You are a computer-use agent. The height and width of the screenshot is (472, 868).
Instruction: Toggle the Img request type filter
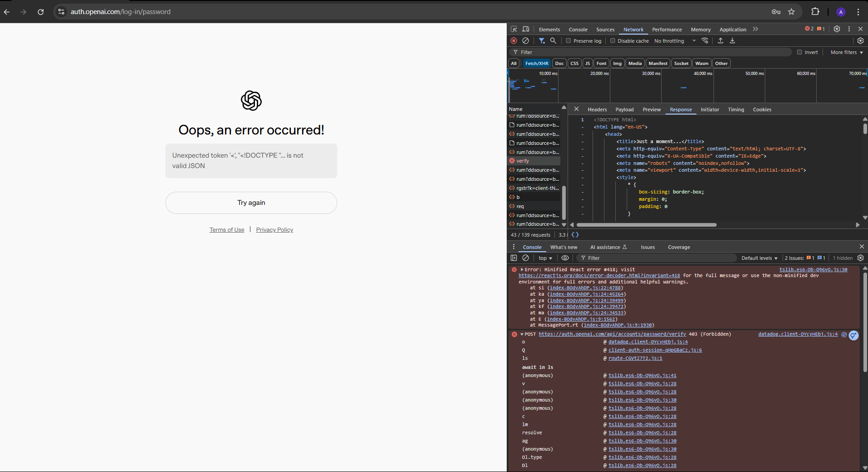(x=617, y=64)
